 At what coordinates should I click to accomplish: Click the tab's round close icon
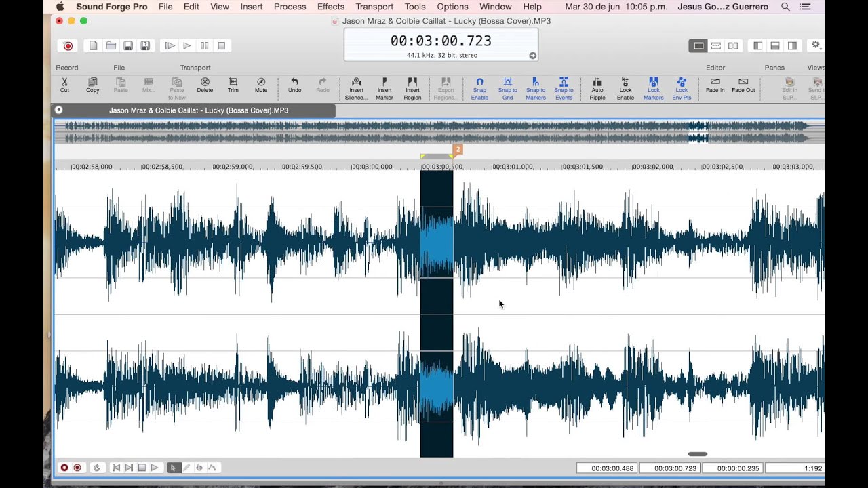coord(59,110)
